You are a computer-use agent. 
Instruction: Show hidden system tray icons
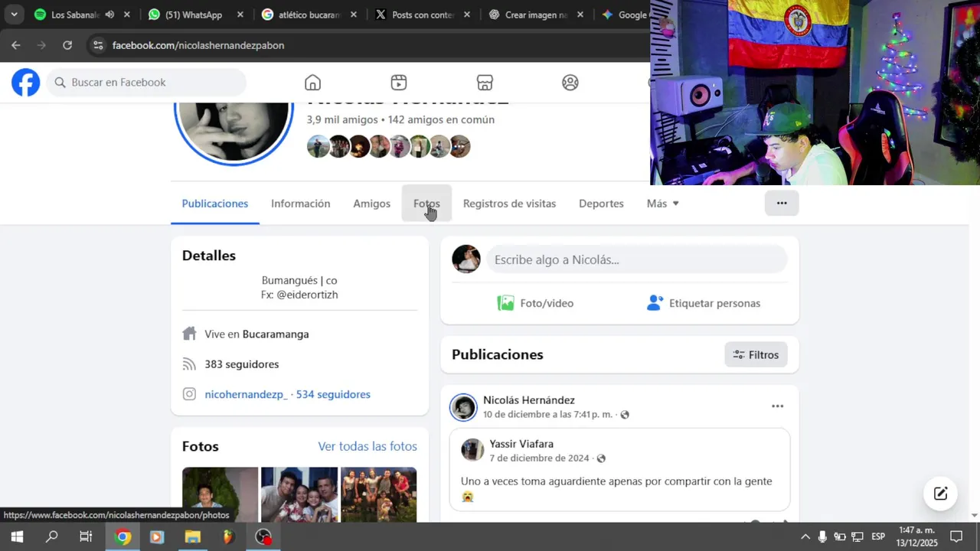pos(805,536)
